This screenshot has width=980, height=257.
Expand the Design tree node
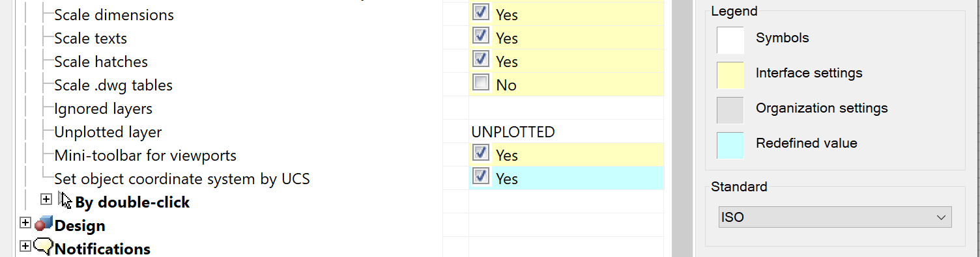[x=25, y=223]
